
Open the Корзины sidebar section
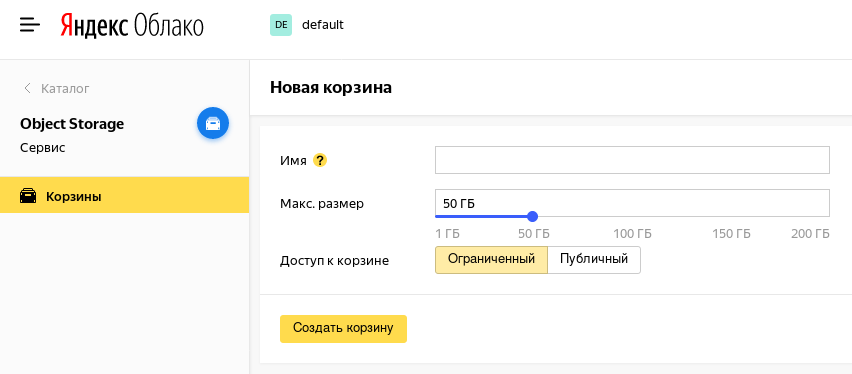pyautogui.click(x=124, y=196)
